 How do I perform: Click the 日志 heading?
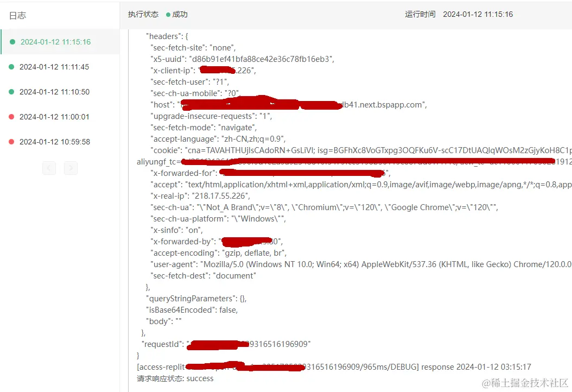pos(17,15)
